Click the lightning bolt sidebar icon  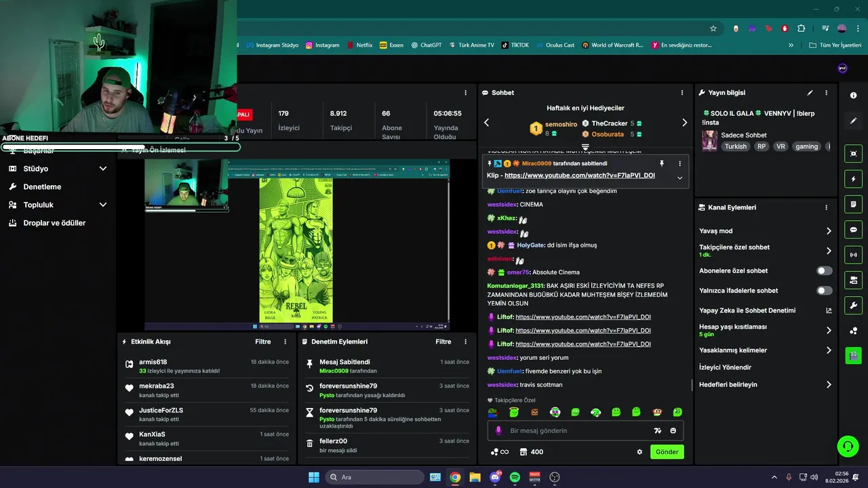point(853,179)
